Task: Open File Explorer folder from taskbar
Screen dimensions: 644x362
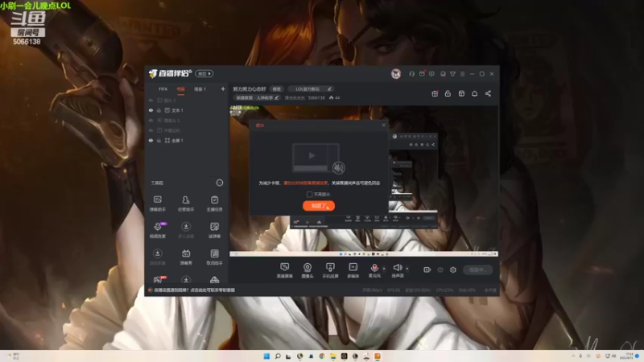Action: tap(333, 356)
